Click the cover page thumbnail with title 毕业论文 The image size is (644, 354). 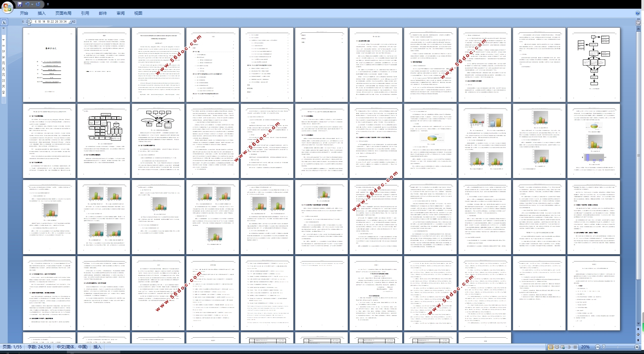click(49, 65)
